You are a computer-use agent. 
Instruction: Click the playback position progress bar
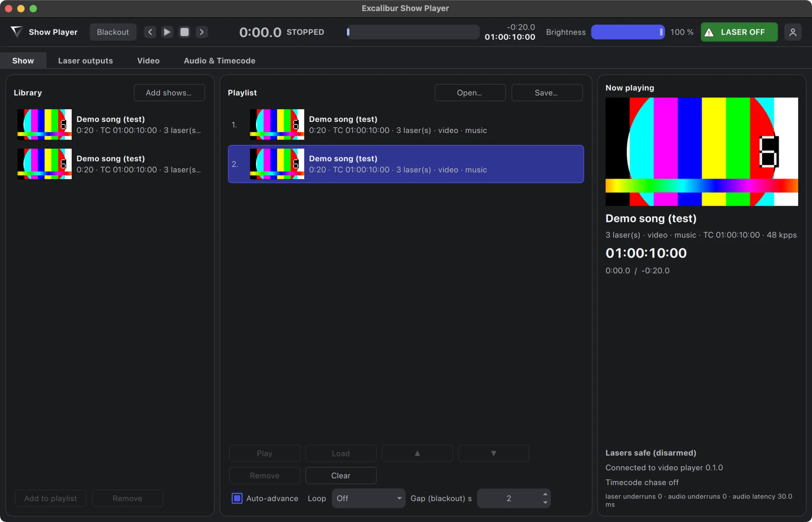tap(413, 32)
